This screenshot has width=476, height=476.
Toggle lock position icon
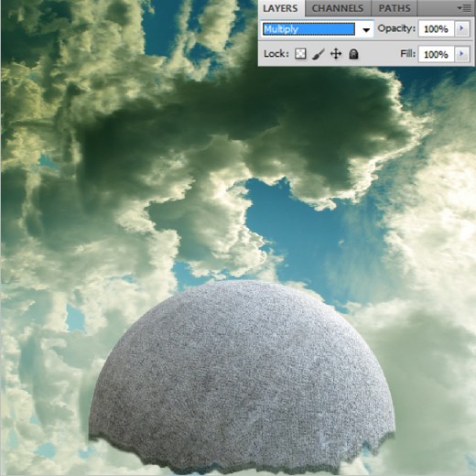[336, 54]
